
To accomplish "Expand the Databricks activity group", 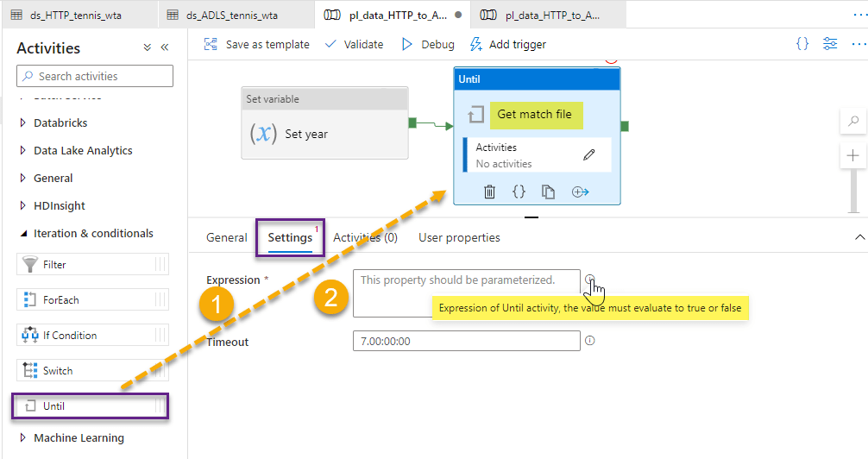I will [x=23, y=123].
